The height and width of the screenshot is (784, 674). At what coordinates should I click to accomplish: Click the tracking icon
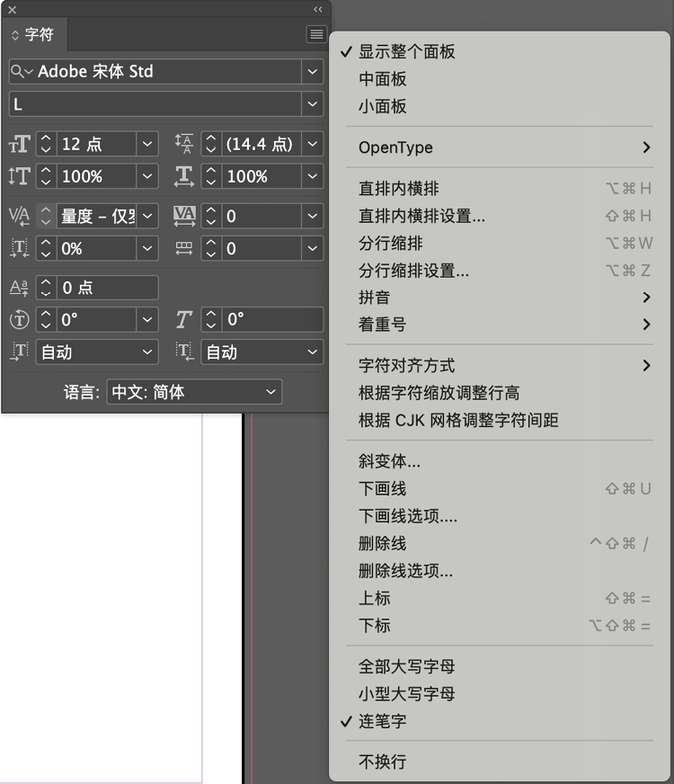pyautogui.click(x=183, y=216)
